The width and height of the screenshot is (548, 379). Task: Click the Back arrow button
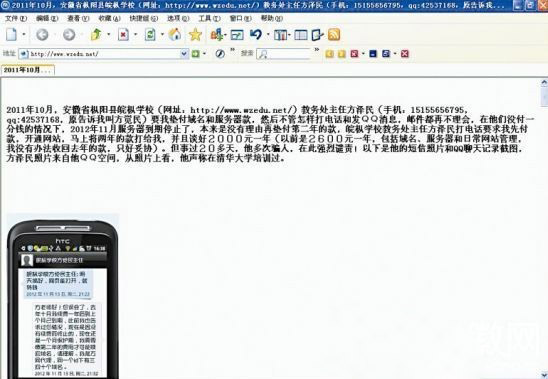click(42, 34)
